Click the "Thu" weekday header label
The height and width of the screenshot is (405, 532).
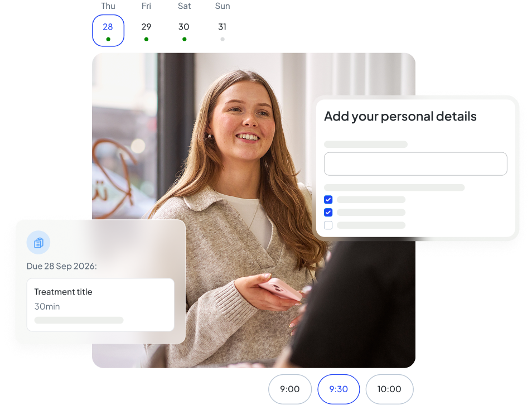[x=108, y=6]
